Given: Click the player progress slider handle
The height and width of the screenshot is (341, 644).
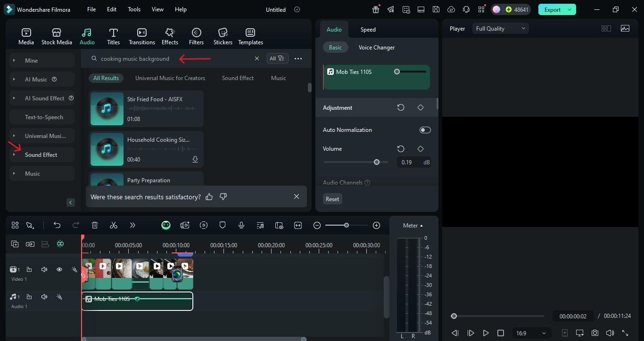Looking at the screenshot, I should click(x=454, y=316).
